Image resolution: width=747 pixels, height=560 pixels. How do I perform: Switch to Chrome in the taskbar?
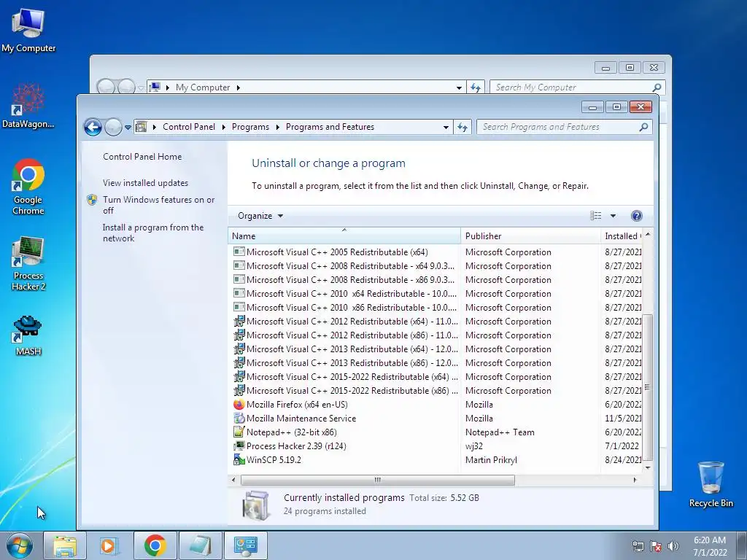[155, 545]
